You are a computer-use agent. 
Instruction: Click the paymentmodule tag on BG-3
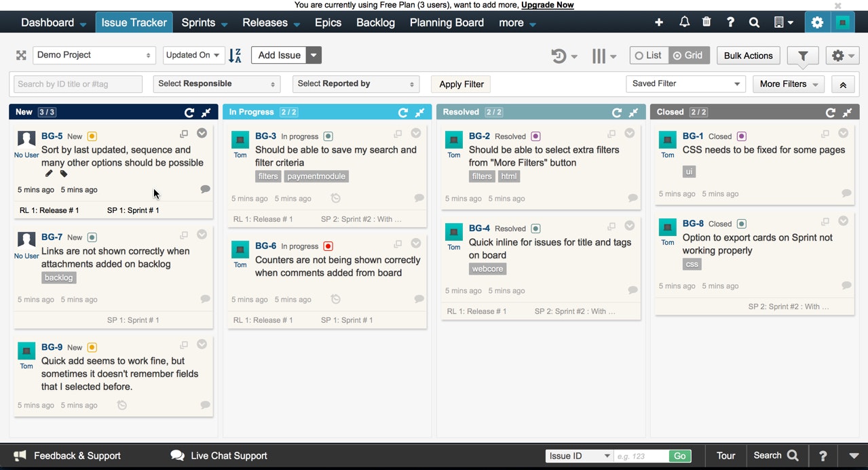pyautogui.click(x=316, y=176)
